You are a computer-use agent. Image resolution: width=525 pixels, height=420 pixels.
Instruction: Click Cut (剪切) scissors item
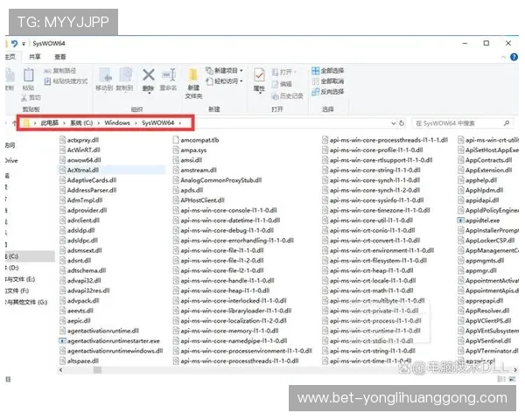tap(31, 97)
